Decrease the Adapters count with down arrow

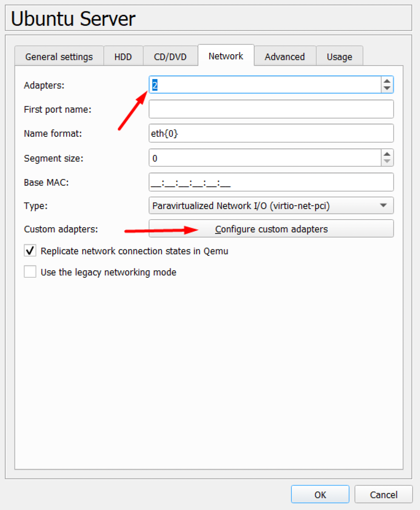point(387,88)
